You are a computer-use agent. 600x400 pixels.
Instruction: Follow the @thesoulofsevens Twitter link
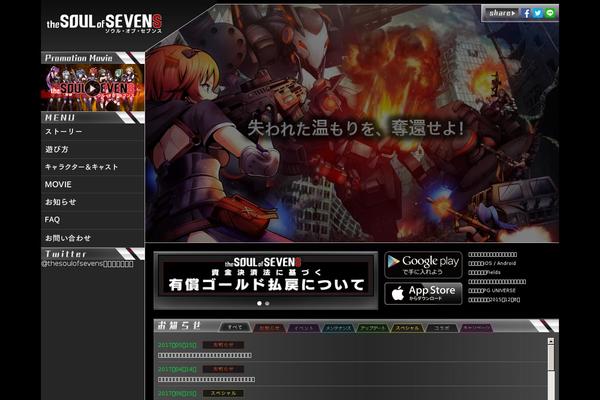pyautogui.click(x=87, y=264)
